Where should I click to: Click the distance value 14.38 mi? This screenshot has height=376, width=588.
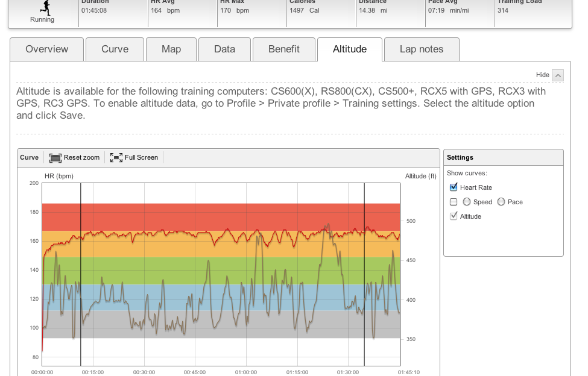(x=373, y=10)
